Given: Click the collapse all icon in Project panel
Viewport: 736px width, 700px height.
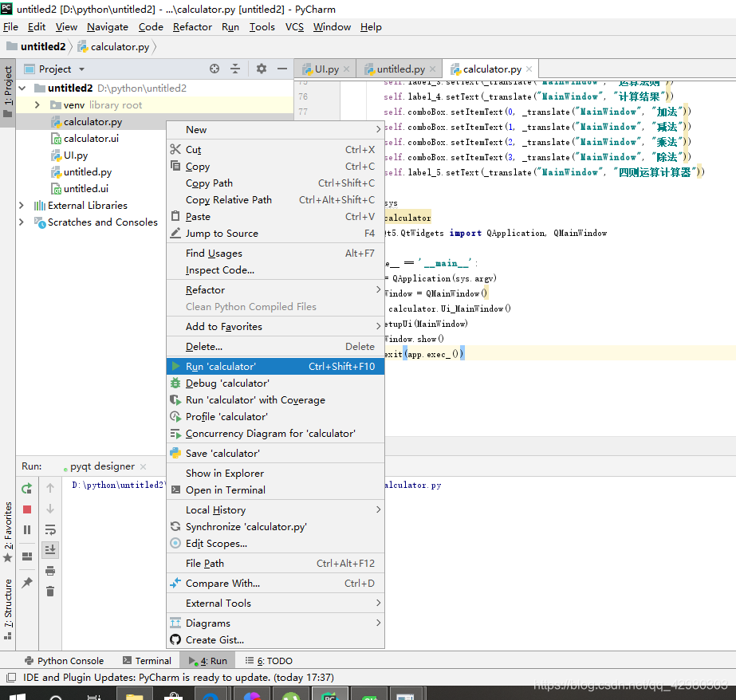Looking at the screenshot, I should 235,69.
